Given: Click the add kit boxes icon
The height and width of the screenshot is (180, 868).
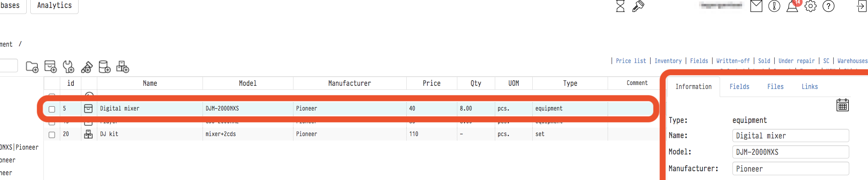Looking at the screenshot, I should pos(122,67).
